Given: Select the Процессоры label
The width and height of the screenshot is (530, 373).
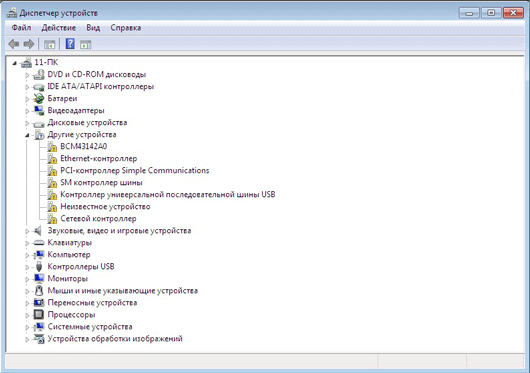Looking at the screenshot, I should (71, 315).
